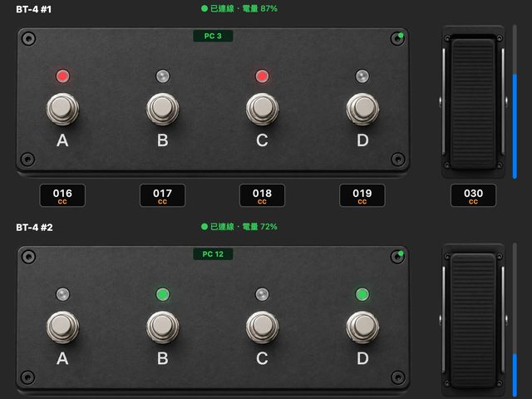Click the BT-4 #2 connected status 電量 72%
This screenshot has width=532, height=399.
coord(239,227)
